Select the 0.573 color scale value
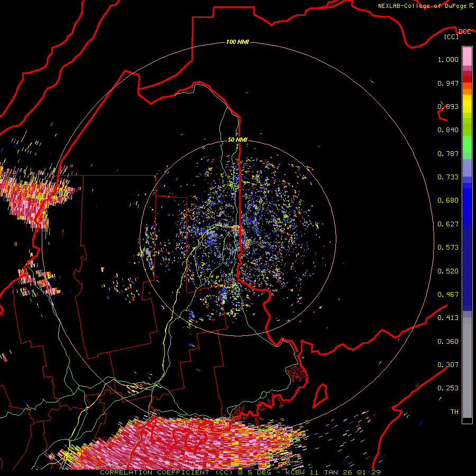 pos(448,248)
